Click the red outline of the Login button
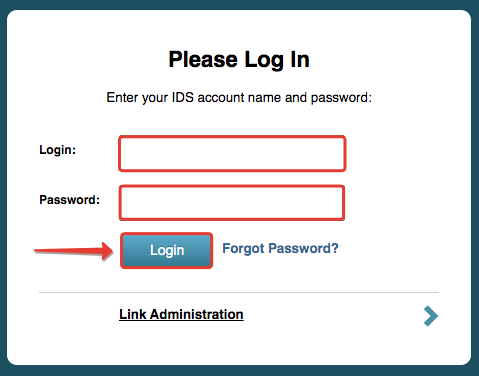The height and width of the screenshot is (376, 479). [x=167, y=234]
